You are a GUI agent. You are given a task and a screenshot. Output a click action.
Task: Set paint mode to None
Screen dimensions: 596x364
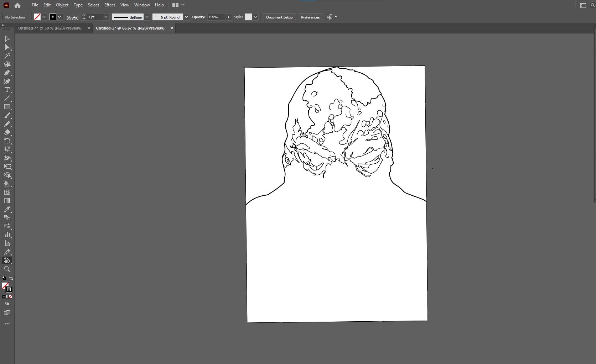pos(10,297)
